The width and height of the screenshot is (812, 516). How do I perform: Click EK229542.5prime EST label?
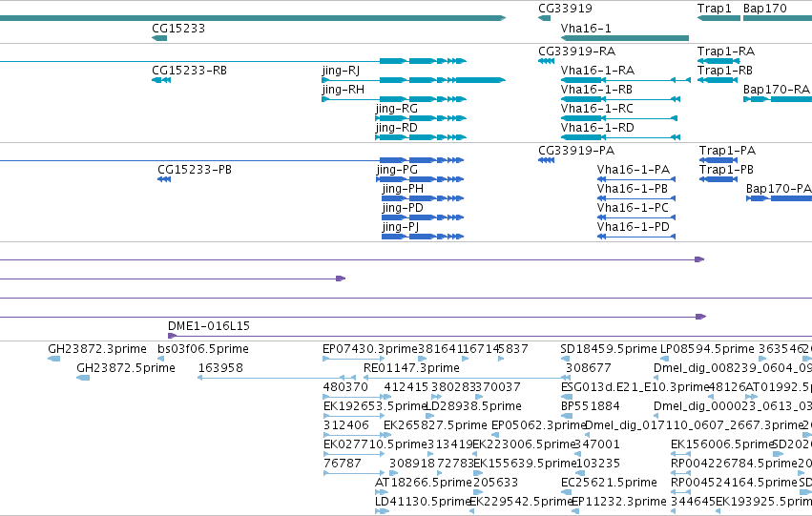[x=520, y=502]
